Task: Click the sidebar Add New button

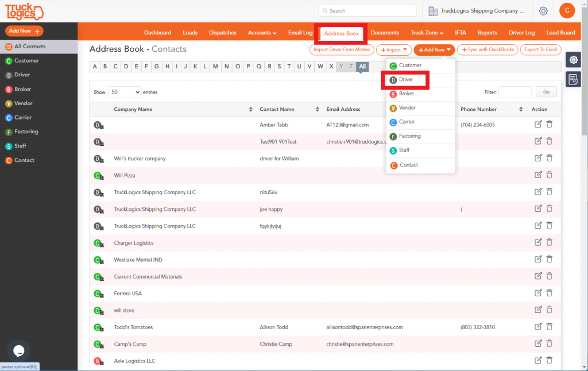Action: coord(24,31)
